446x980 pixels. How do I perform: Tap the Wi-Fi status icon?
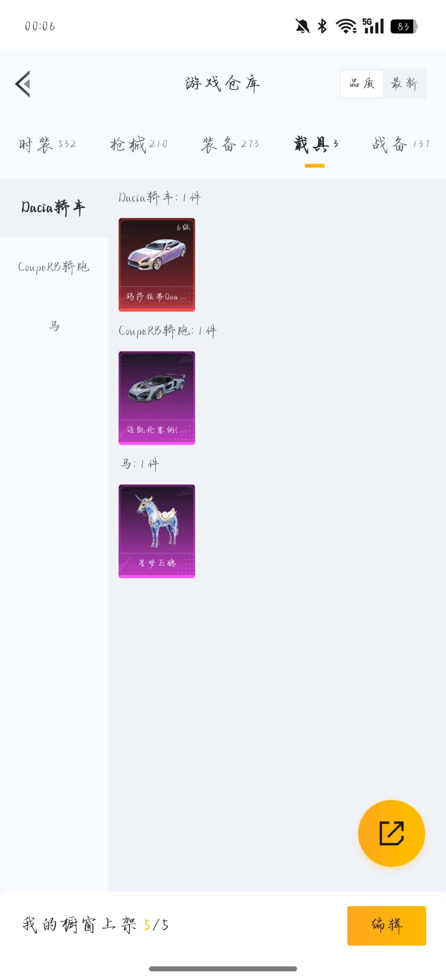[346, 26]
